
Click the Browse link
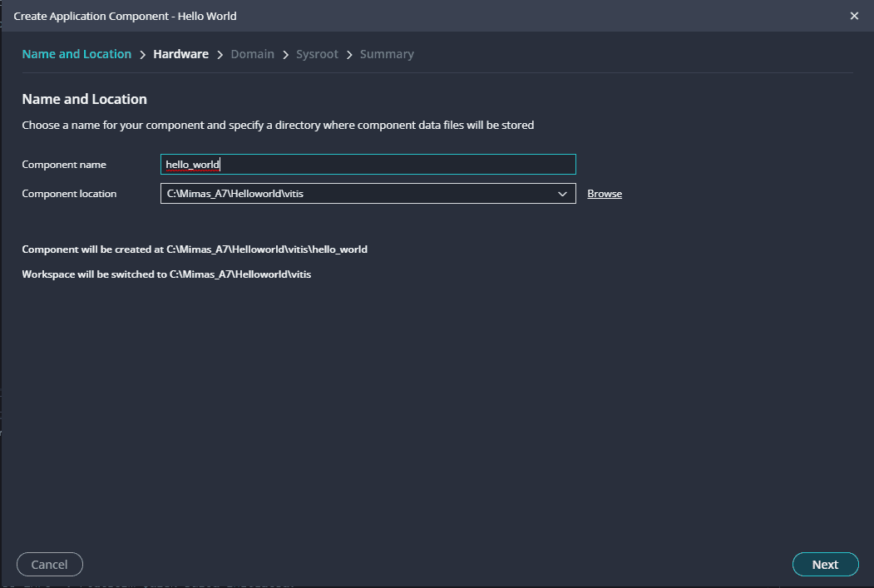click(x=605, y=194)
